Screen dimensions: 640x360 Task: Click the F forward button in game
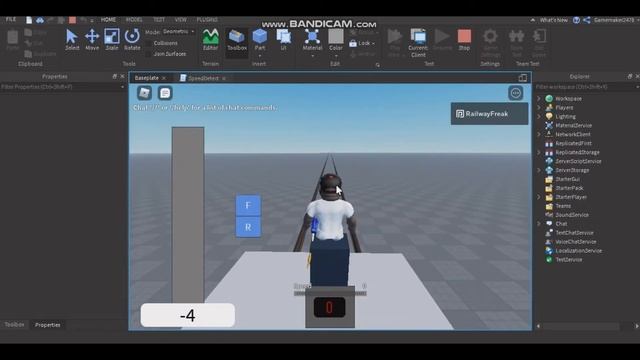(248, 205)
